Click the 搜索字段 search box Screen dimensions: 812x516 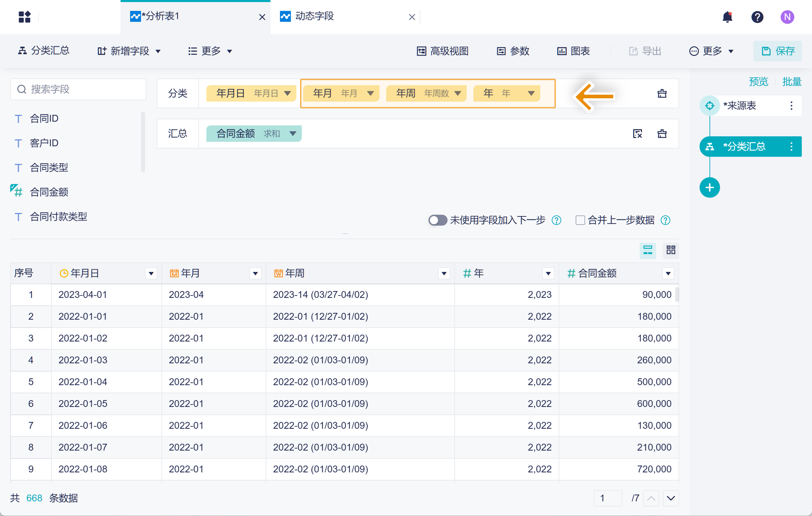click(78, 89)
